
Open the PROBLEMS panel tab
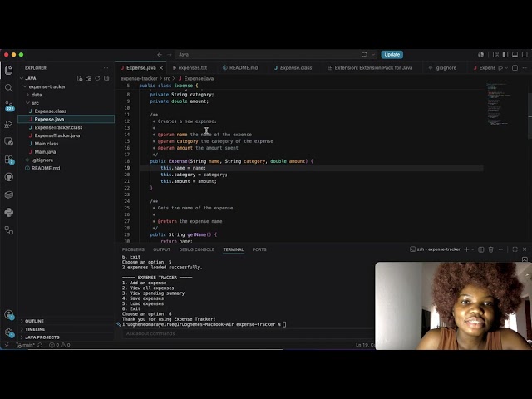coord(133,249)
